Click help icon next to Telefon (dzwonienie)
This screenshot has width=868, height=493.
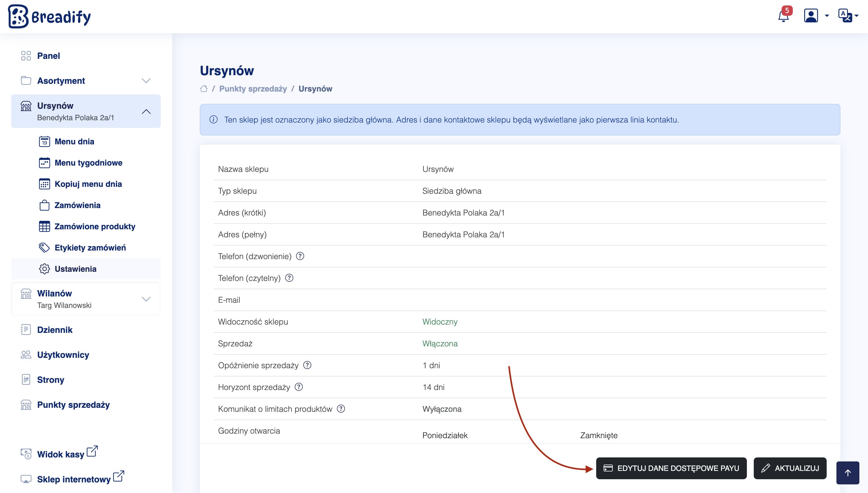point(300,256)
